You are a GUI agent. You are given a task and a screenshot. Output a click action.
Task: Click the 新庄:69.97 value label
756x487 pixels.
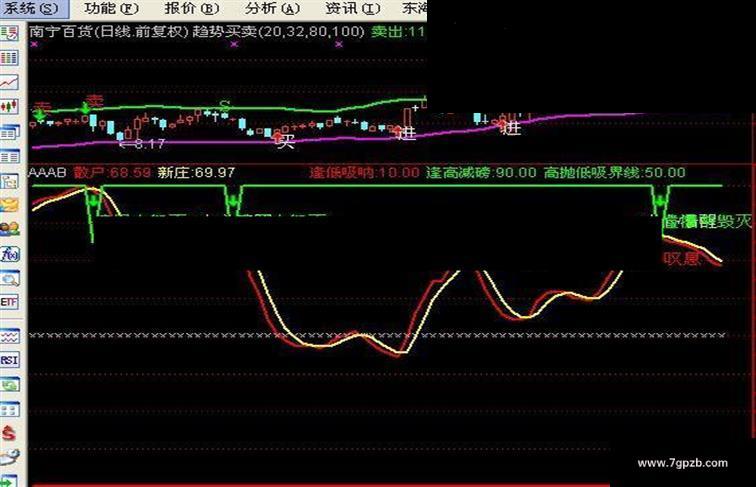pos(196,173)
